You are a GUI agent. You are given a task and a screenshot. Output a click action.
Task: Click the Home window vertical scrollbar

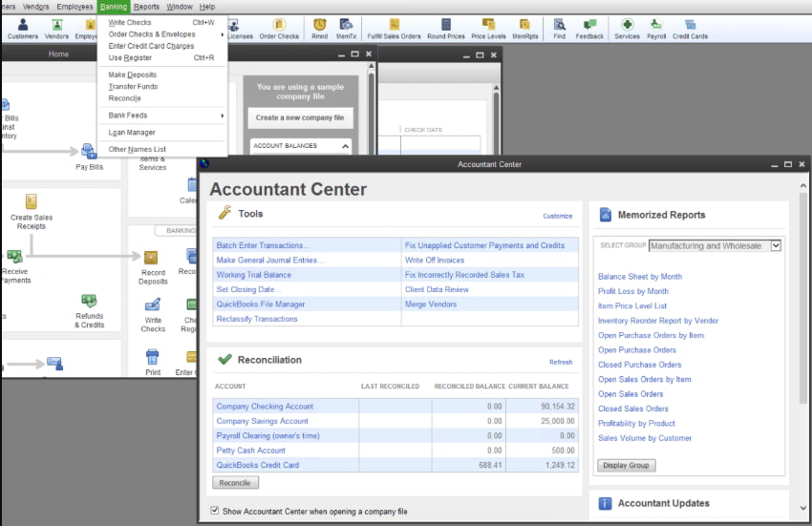(371, 109)
